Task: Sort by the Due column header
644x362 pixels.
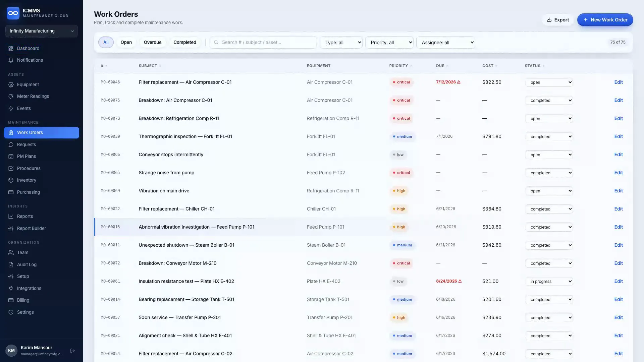Action: (442, 66)
